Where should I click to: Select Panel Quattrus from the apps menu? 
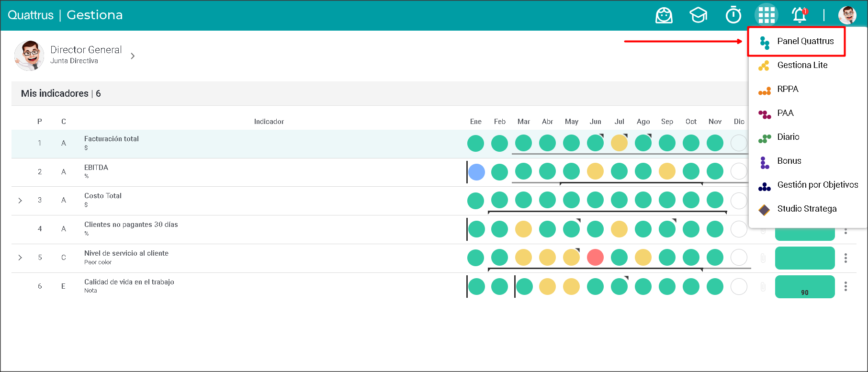point(805,41)
